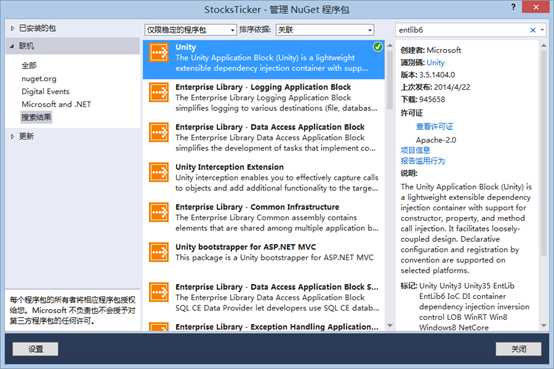Expand the 已安装的包 section
This screenshot has height=369, width=554.
(12, 28)
